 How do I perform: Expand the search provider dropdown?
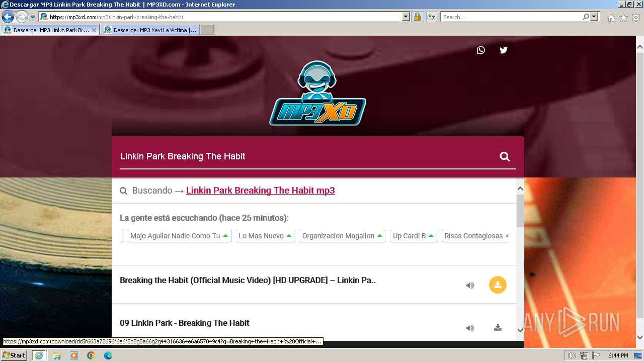pos(594,17)
